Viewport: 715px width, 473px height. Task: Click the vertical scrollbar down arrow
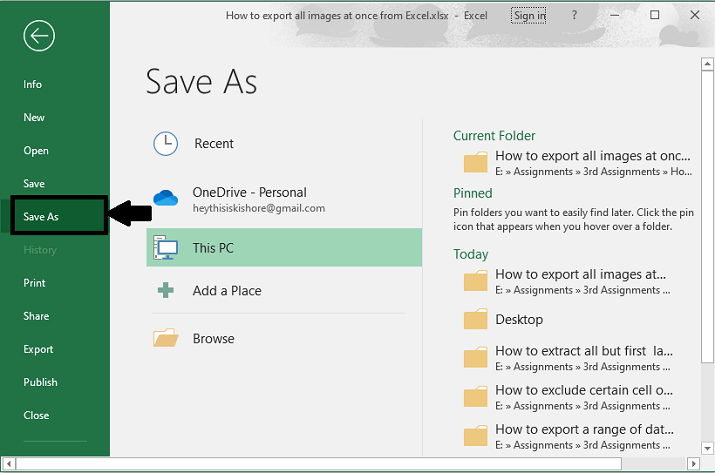point(706,447)
